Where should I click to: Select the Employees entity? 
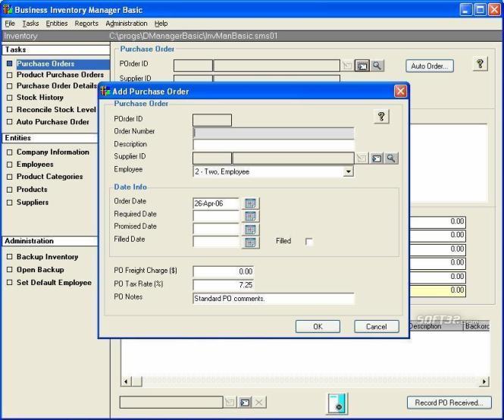(x=35, y=165)
